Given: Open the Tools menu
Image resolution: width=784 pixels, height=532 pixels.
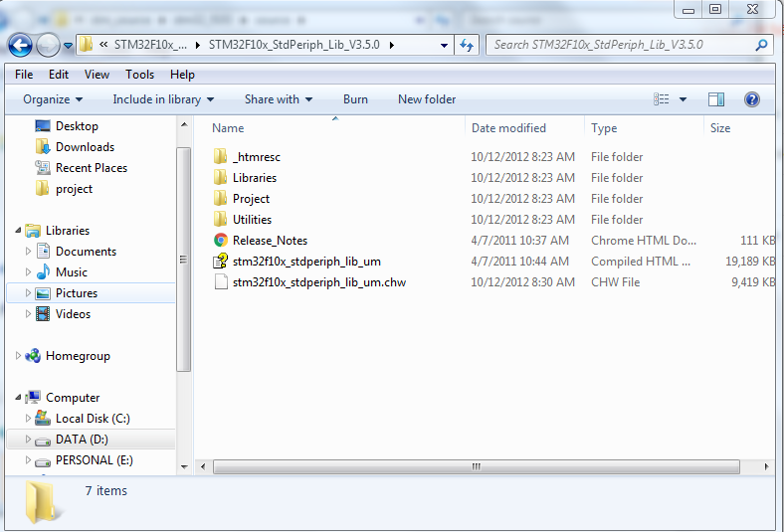Looking at the screenshot, I should [x=139, y=75].
